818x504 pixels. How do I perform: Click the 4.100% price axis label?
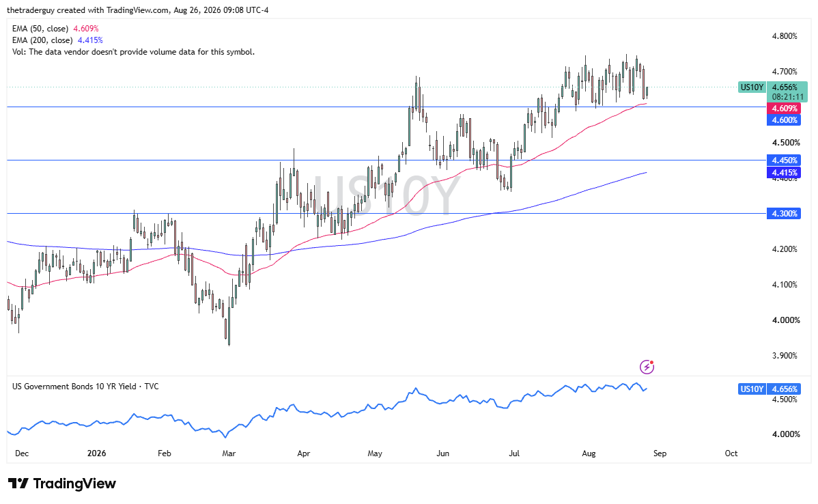click(785, 284)
